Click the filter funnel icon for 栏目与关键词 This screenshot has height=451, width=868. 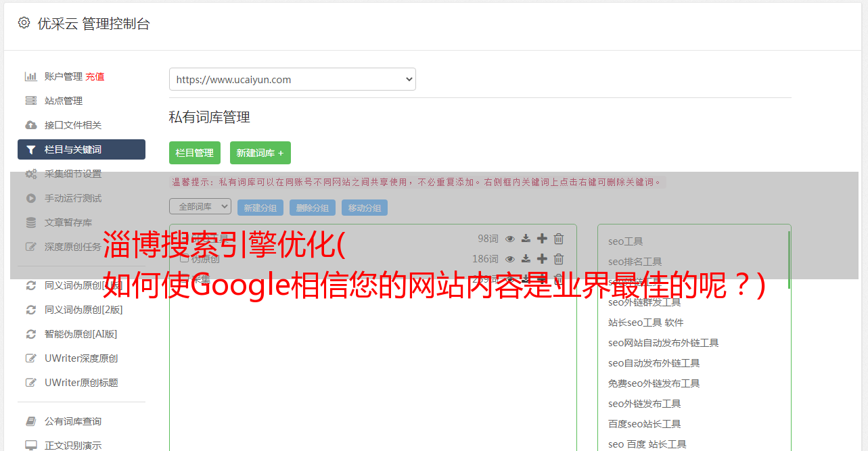coord(31,149)
